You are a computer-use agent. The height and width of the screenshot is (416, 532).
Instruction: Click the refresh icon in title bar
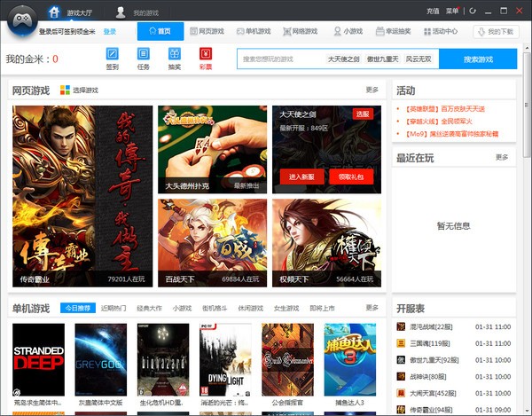(x=473, y=11)
